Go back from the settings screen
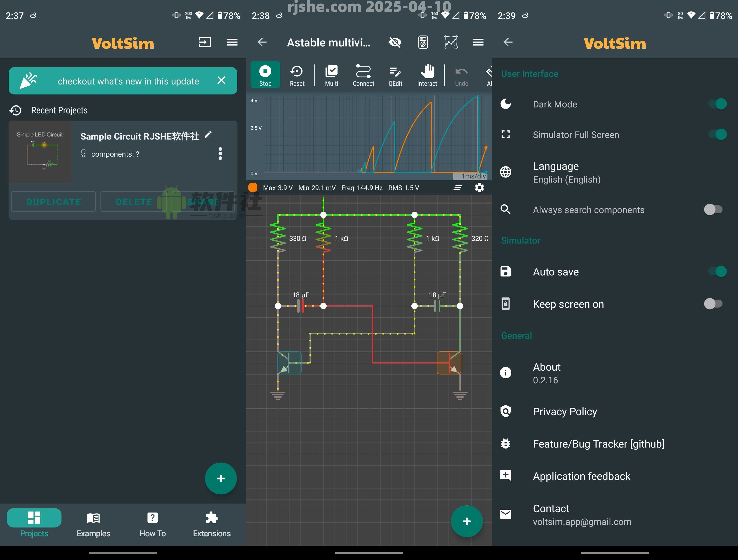 [508, 42]
